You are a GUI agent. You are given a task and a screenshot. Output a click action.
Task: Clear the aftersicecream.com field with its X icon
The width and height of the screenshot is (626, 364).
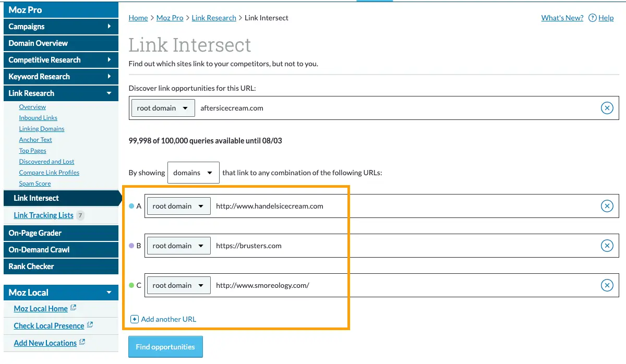pos(607,108)
